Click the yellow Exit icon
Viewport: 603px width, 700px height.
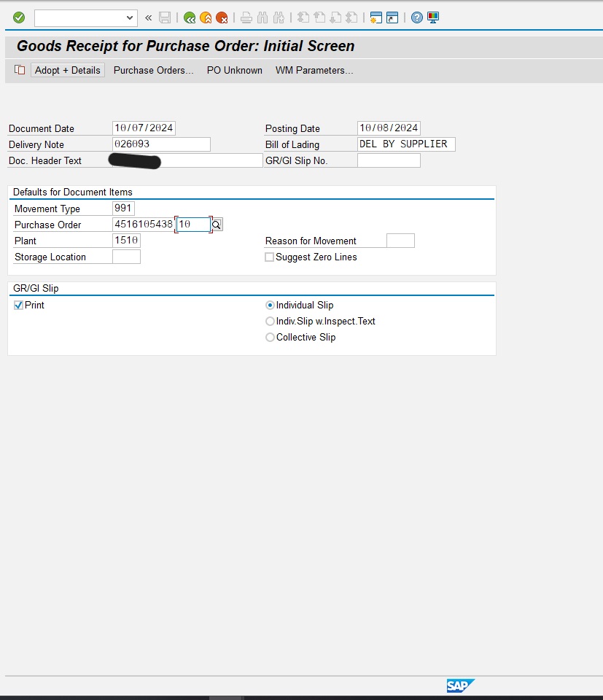206,17
